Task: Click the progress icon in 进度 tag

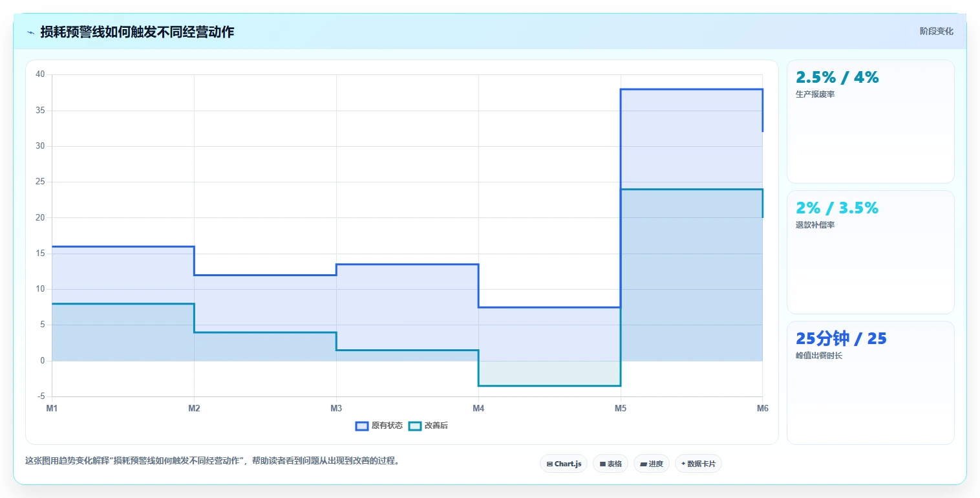Action: 644,464
